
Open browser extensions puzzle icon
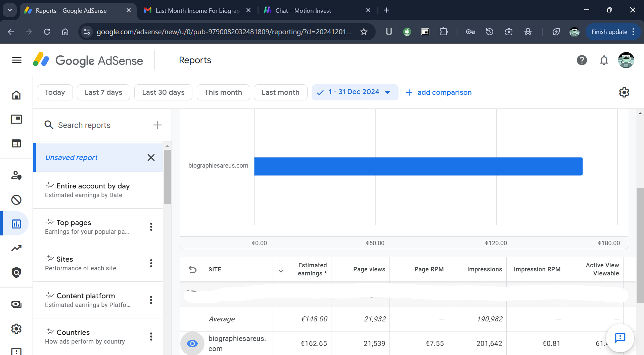(x=444, y=32)
